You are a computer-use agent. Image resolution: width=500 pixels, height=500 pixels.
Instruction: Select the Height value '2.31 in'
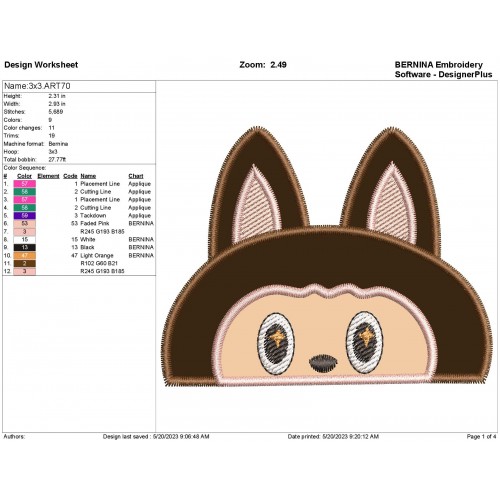pyautogui.click(x=57, y=96)
